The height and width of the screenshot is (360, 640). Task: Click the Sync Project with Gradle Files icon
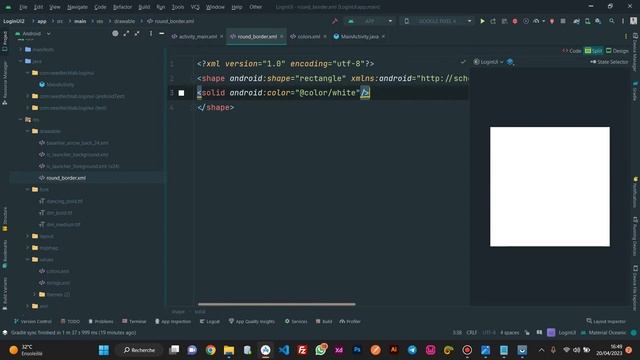(576, 21)
